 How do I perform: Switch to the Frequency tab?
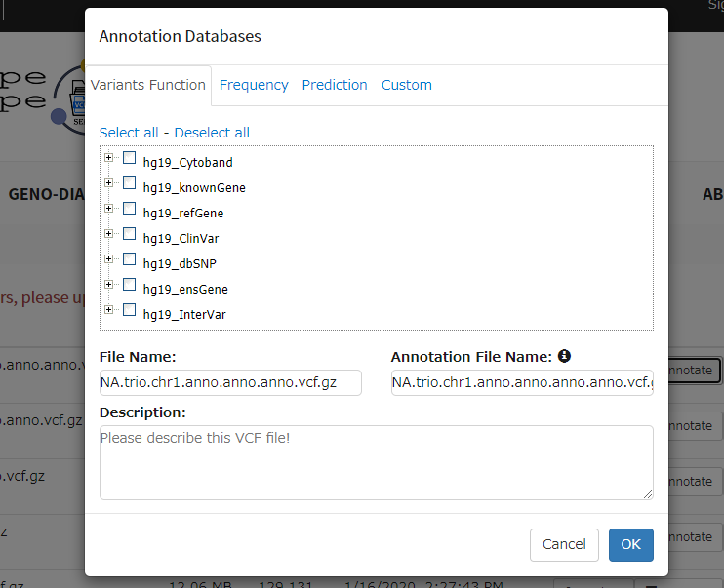[x=254, y=85]
